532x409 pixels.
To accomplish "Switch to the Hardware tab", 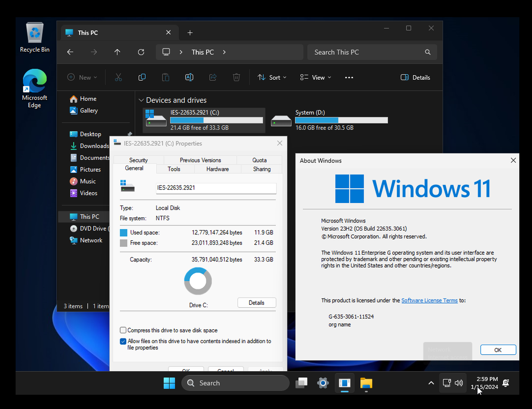I will [217, 169].
